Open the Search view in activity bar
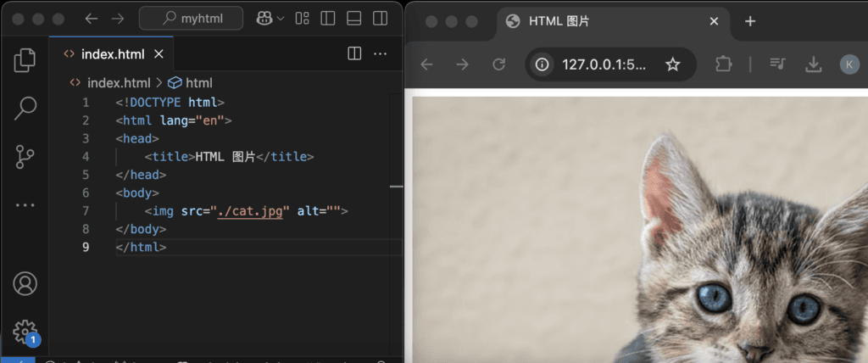This screenshot has height=363, width=868. click(25, 108)
